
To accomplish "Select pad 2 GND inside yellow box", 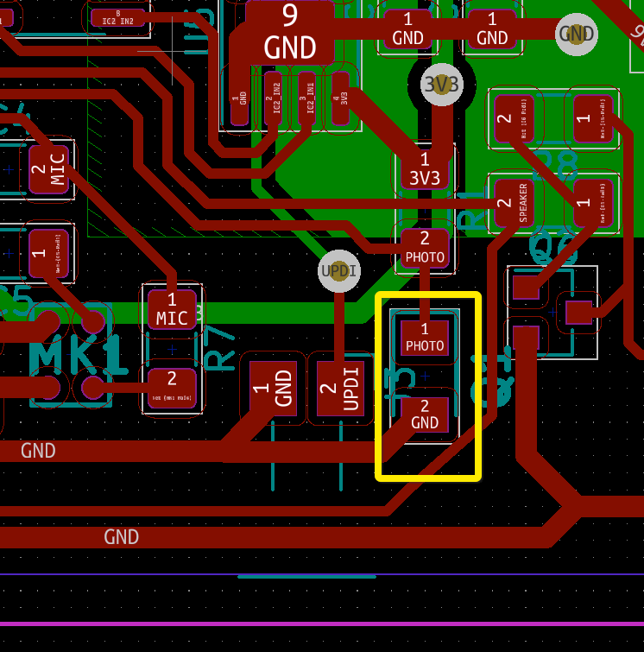I will pos(425,415).
